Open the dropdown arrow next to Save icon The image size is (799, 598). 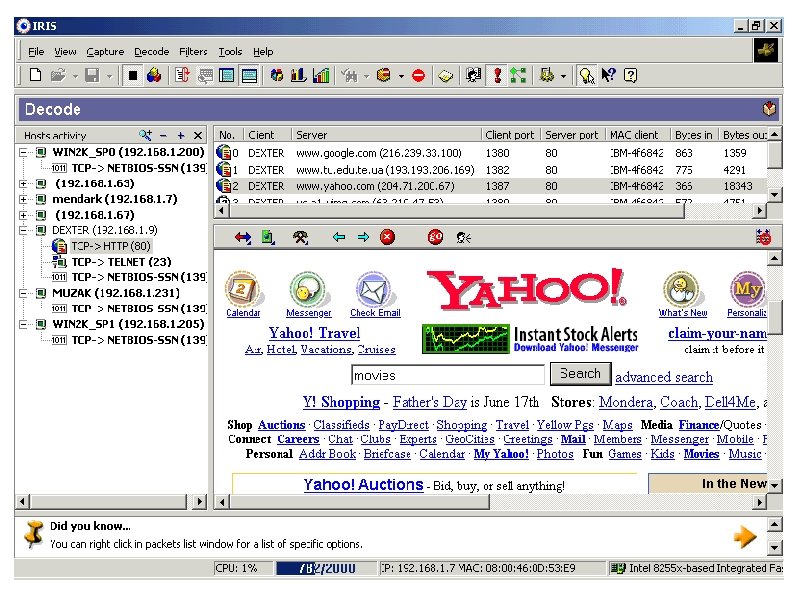pyautogui.click(x=109, y=76)
